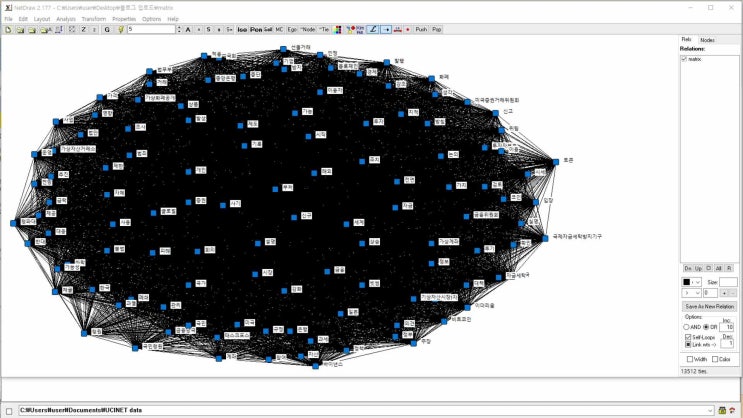Click the red dot toolbar icon

tap(408, 29)
